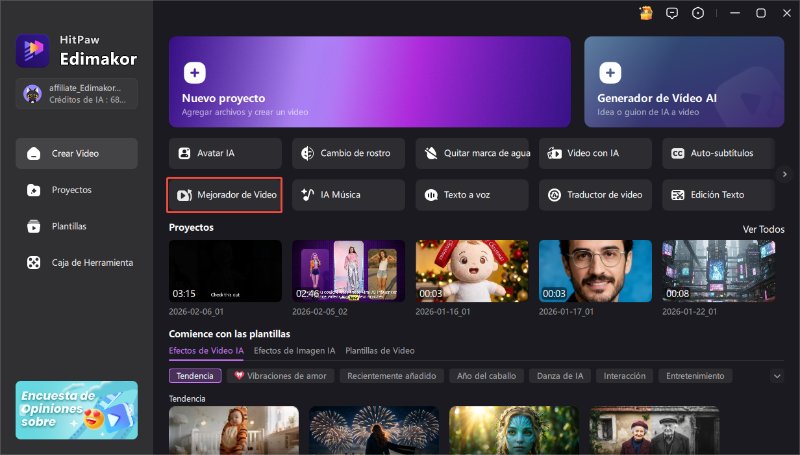Open the Avatar IA tool

225,153
